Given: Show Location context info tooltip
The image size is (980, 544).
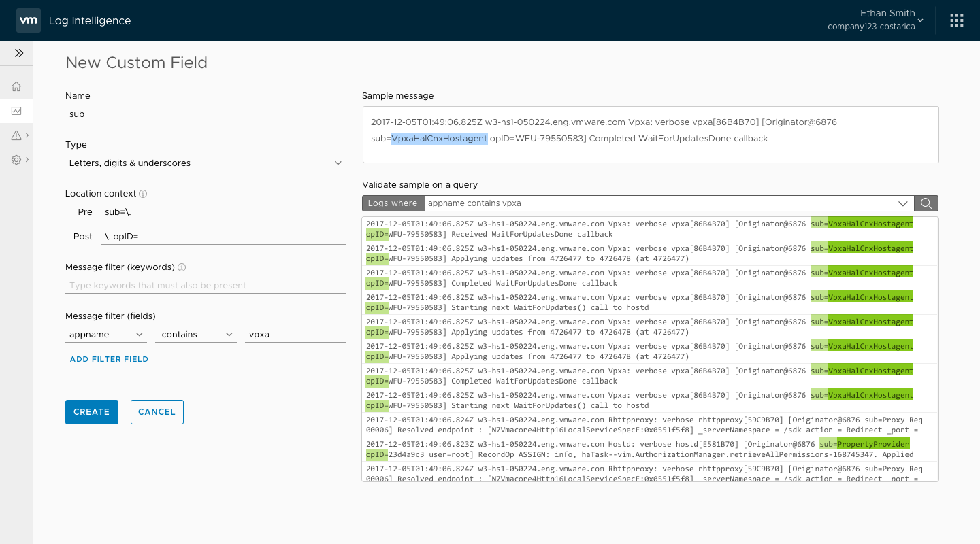Looking at the screenshot, I should click(143, 194).
